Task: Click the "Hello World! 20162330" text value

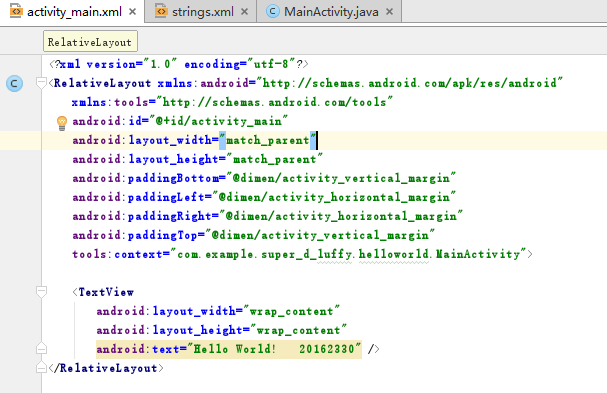Action: [x=274, y=349]
